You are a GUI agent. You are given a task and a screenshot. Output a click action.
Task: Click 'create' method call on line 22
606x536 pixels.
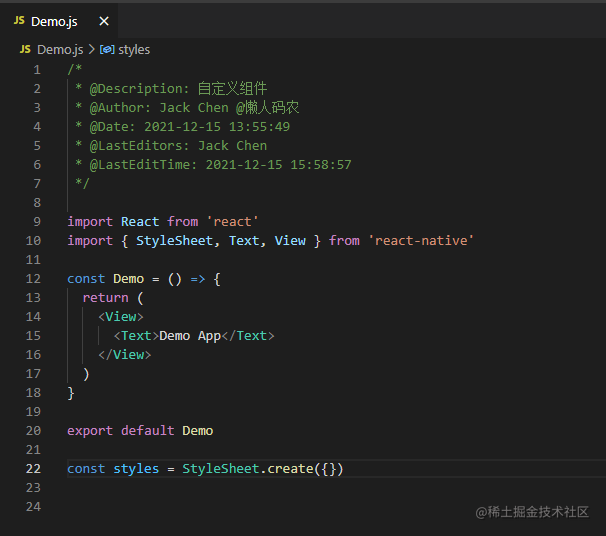pyautogui.click(x=290, y=469)
